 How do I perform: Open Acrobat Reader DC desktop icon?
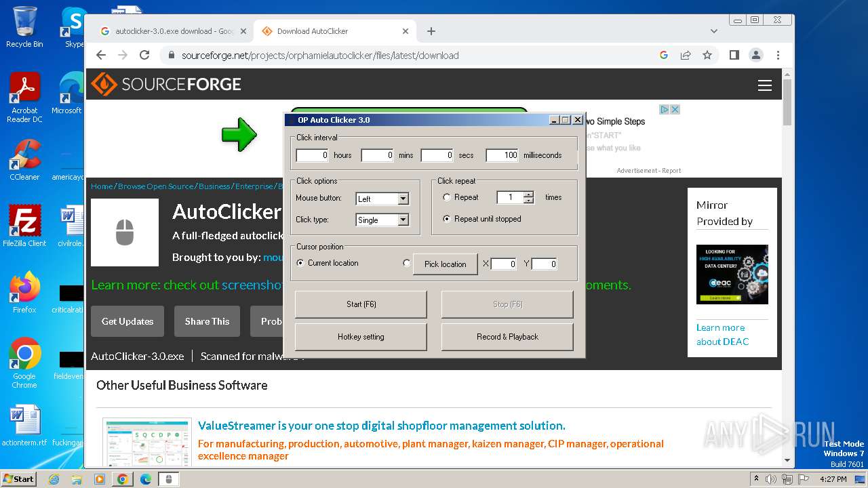24,98
